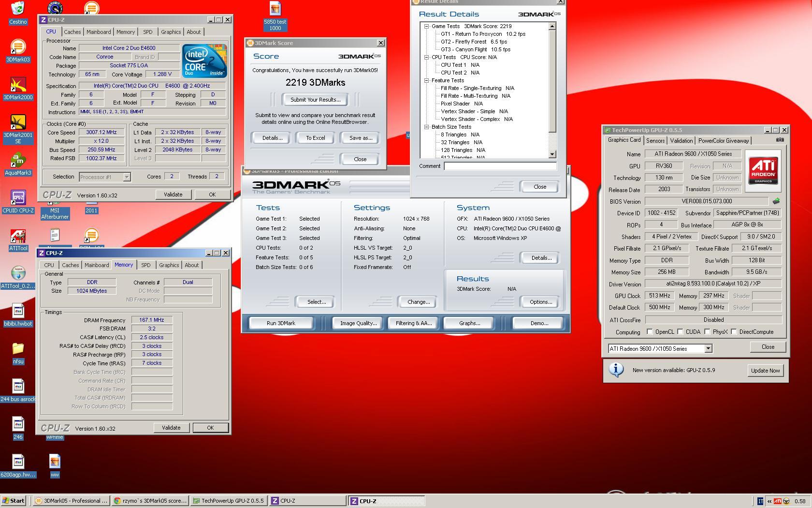Click the Graphs button in 3DMark05
This screenshot has height=508, width=812.
click(469, 323)
